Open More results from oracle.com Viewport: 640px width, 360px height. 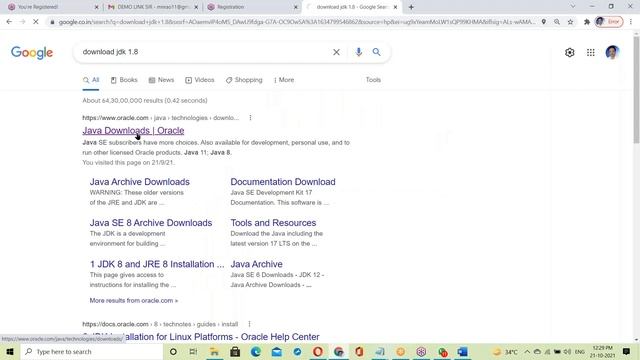pos(133,300)
